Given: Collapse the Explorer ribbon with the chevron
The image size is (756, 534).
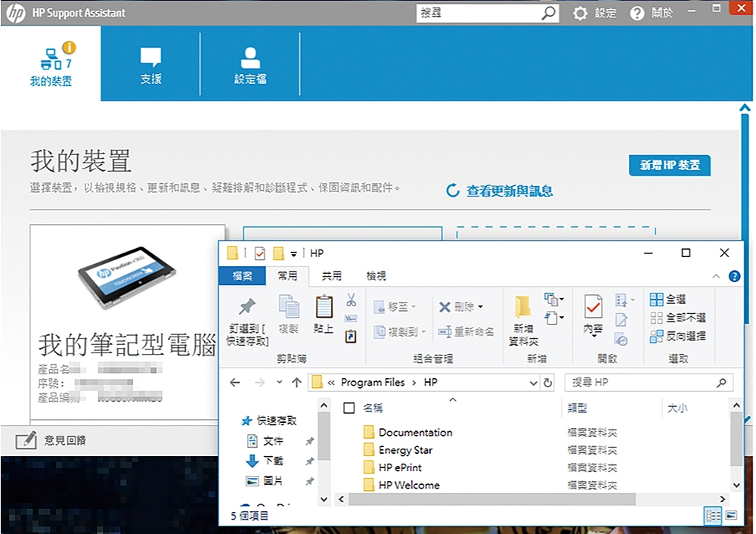Looking at the screenshot, I should [716, 276].
